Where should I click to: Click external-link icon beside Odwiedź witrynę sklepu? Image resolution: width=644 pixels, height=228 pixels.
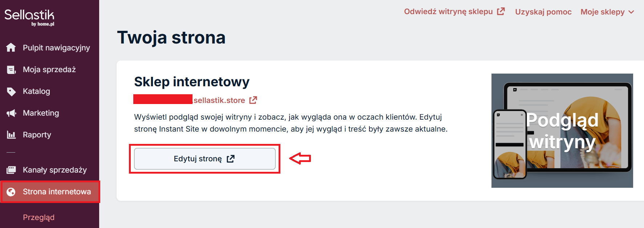click(501, 12)
